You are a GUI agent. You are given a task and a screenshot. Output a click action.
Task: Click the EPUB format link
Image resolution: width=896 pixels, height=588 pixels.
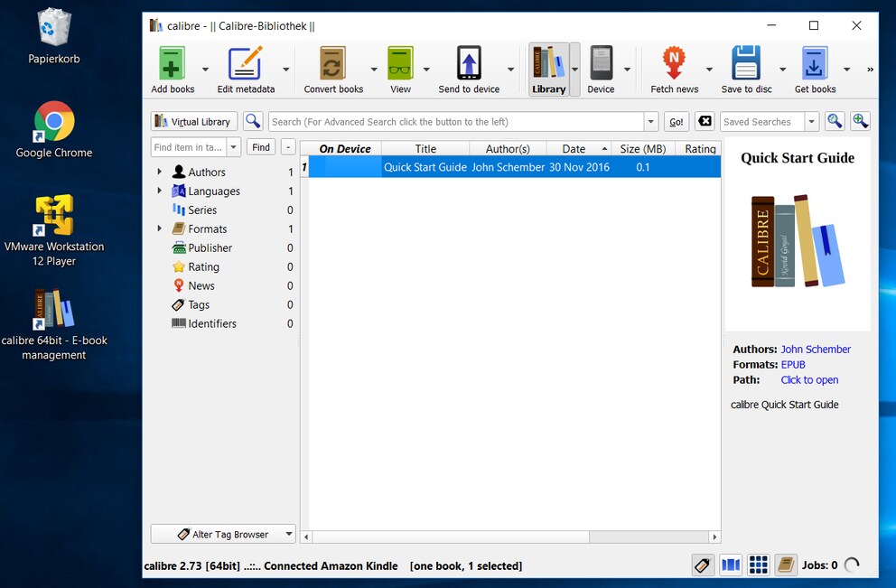point(792,364)
